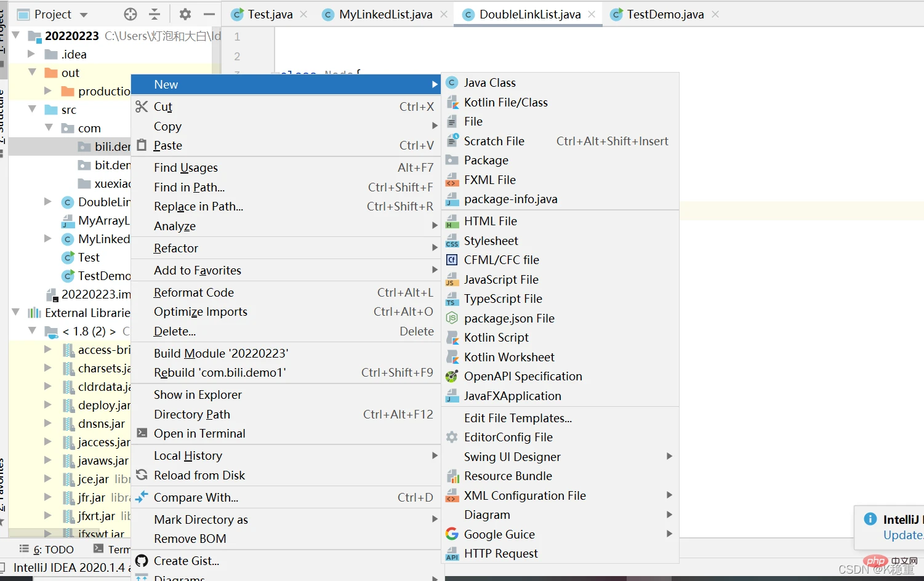Switch to TestDemo.java tab
Image resolution: width=924 pixels, height=581 pixels.
(665, 14)
